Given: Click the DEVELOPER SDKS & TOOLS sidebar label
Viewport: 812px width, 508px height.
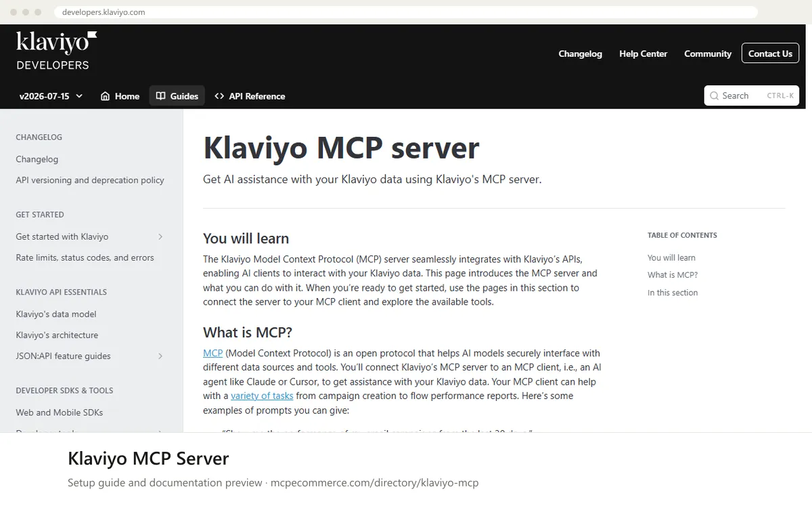Looking at the screenshot, I should [64, 390].
